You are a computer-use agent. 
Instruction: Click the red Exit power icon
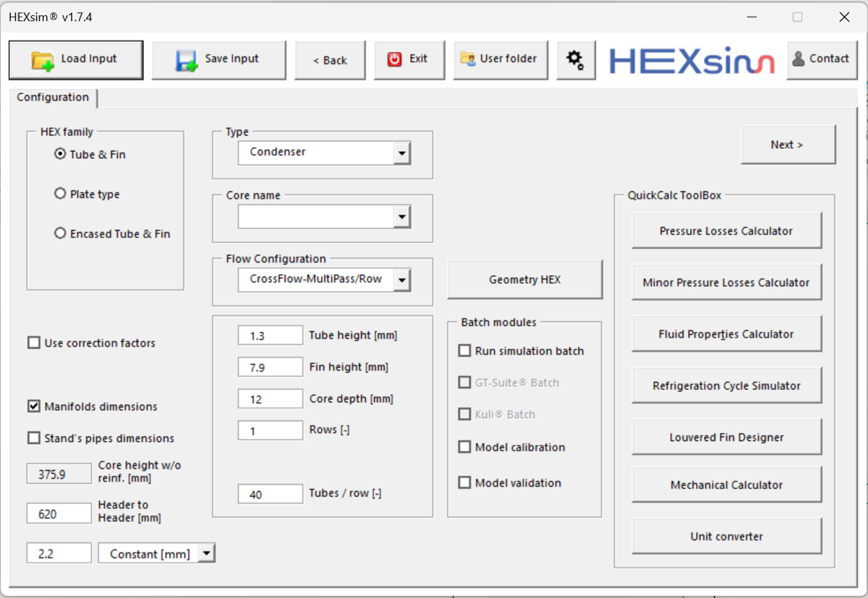[394, 59]
